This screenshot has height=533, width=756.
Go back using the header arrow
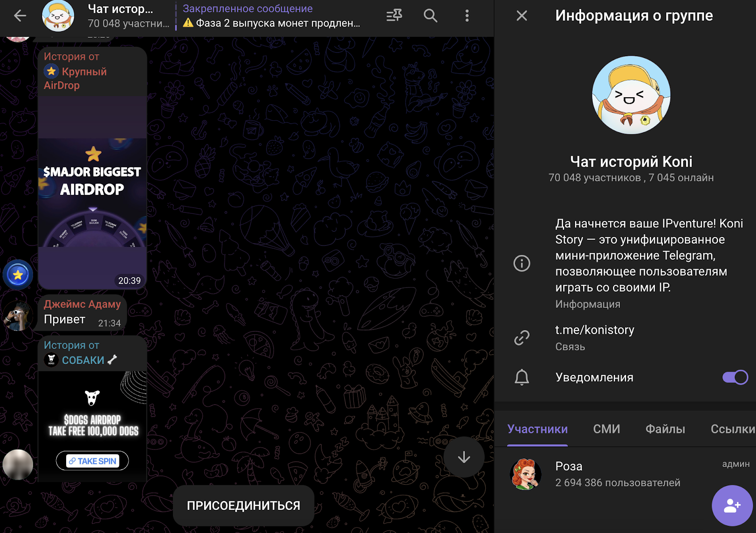tap(20, 16)
